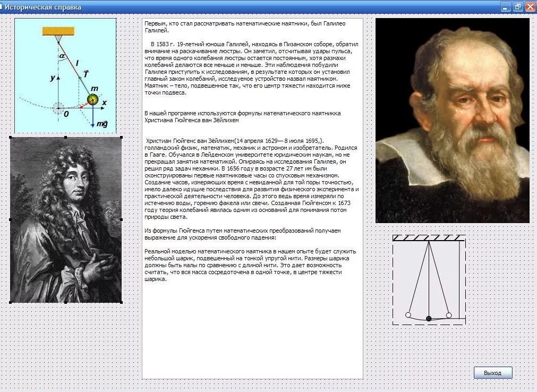The height and width of the screenshot is (392, 537).
Task: Close the Историческая справка window
Action: point(531,6)
